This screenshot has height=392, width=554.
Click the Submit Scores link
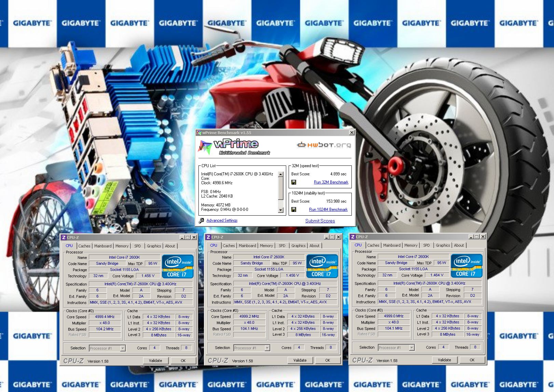click(320, 221)
